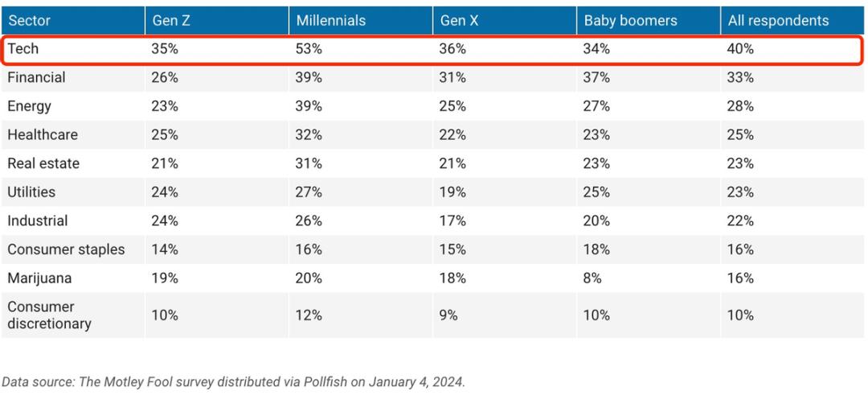Click the 40% All respondents Tech cell

point(741,49)
